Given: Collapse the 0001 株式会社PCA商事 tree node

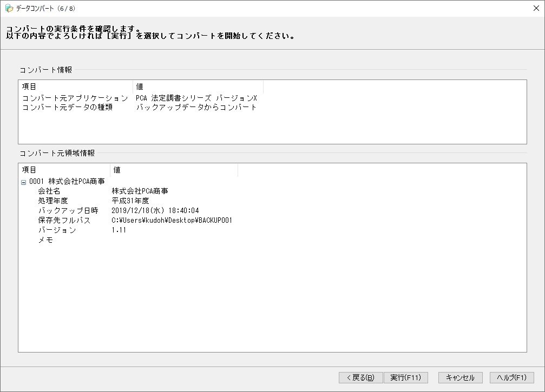Looking at the screenshot, I should (23, 182).
